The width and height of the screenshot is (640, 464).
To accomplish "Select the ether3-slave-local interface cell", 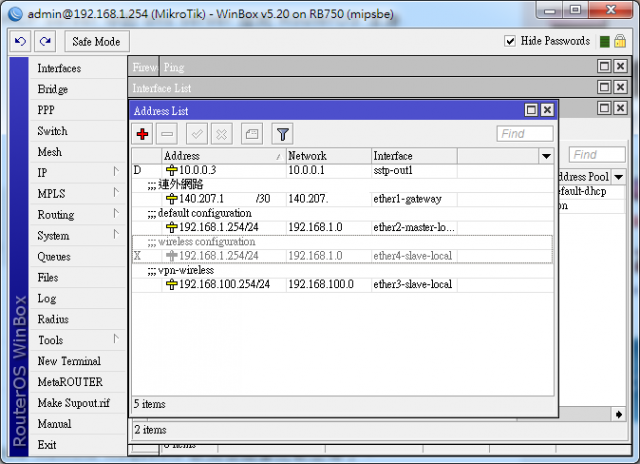I will (414, 284).
